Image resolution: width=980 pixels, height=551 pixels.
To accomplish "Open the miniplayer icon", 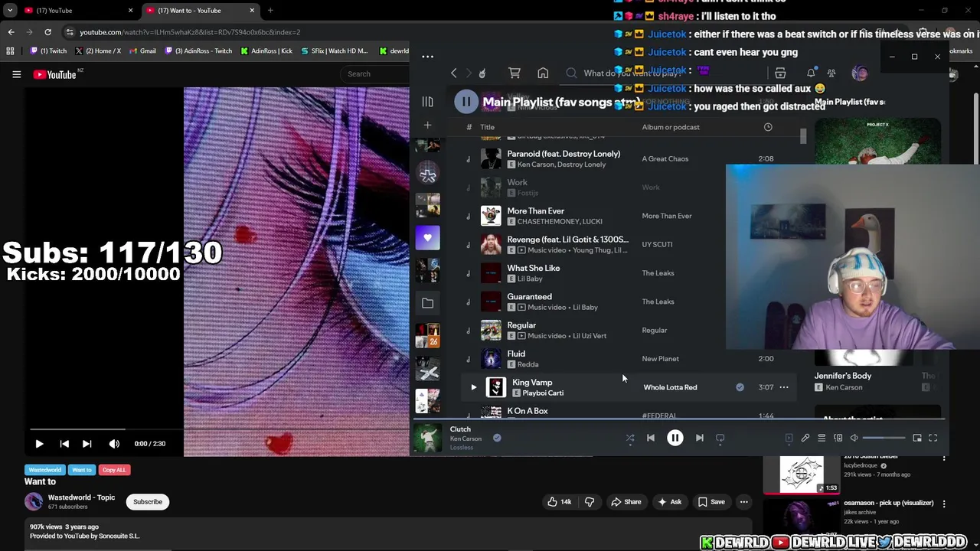I will click(x=917, y=439).
